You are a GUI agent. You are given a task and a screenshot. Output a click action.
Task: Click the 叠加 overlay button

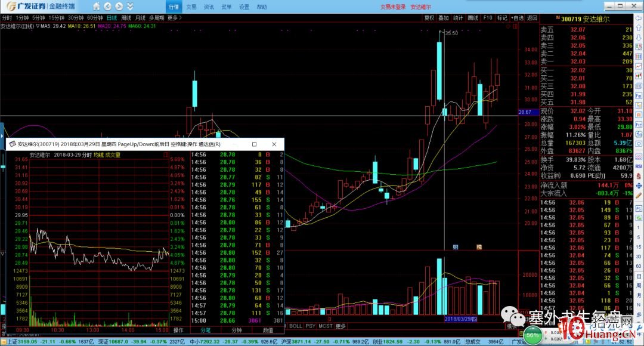point(444,18)
